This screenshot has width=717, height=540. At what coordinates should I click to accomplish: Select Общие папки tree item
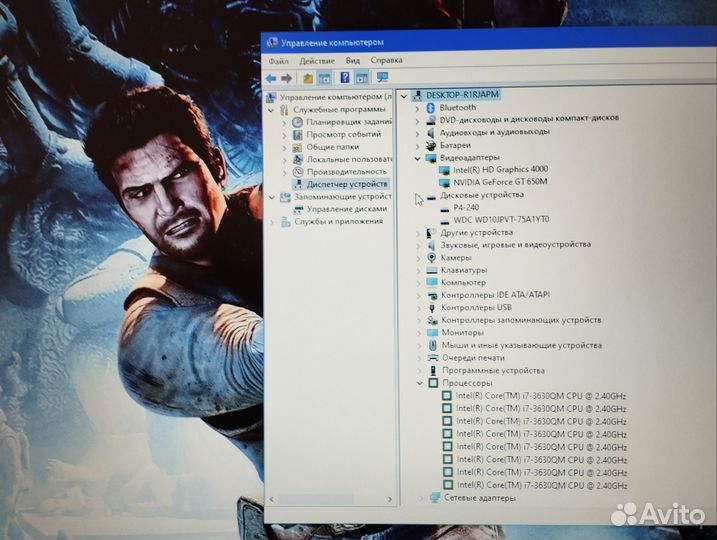(x=332, y=147)
